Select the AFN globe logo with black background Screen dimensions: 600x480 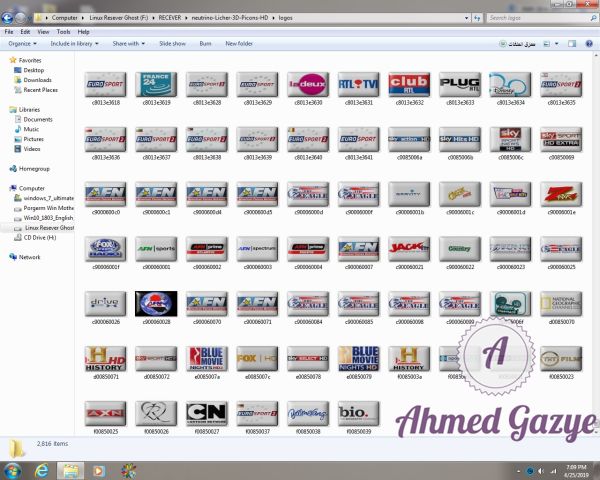[x=156, y=304]
